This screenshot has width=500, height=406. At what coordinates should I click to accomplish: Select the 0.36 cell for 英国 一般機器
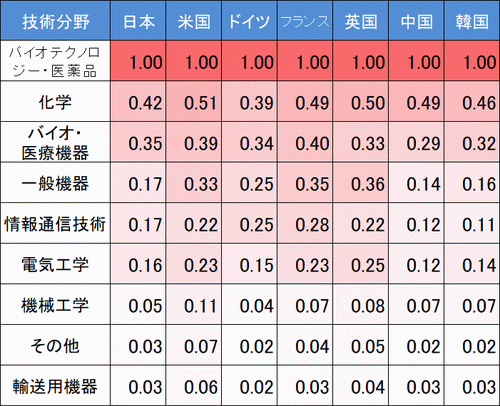tap(361, 183)
